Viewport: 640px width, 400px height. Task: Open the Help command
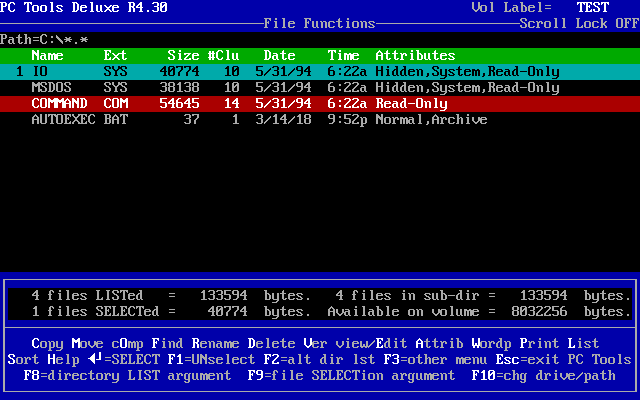pos(63,360)
